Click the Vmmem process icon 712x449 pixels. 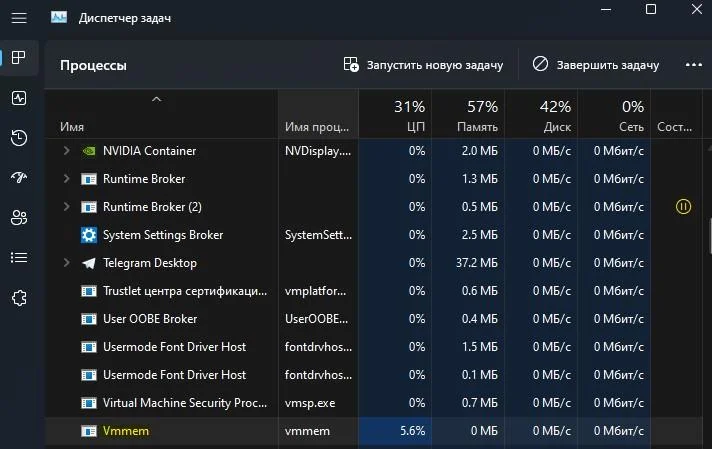point(89,431)
